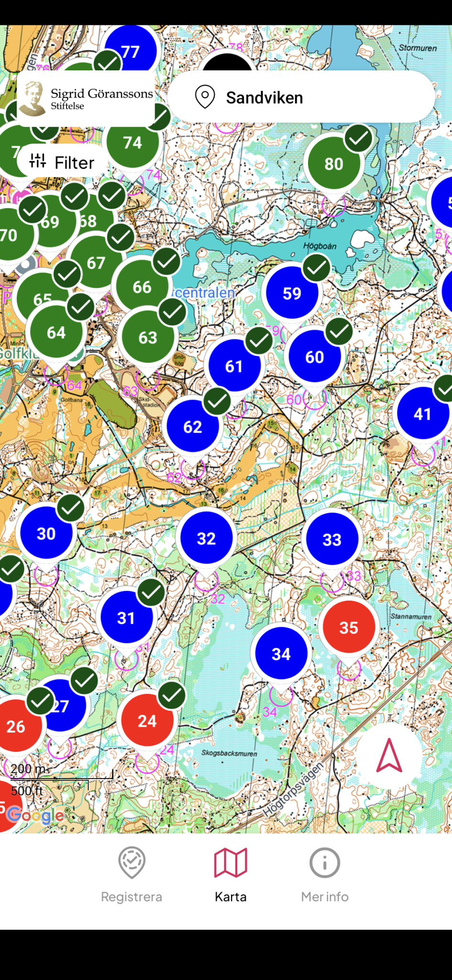This screenshot has height=980, width=452.
Task: Tap the red location arrow button
Action: click(x=389, y=756)
